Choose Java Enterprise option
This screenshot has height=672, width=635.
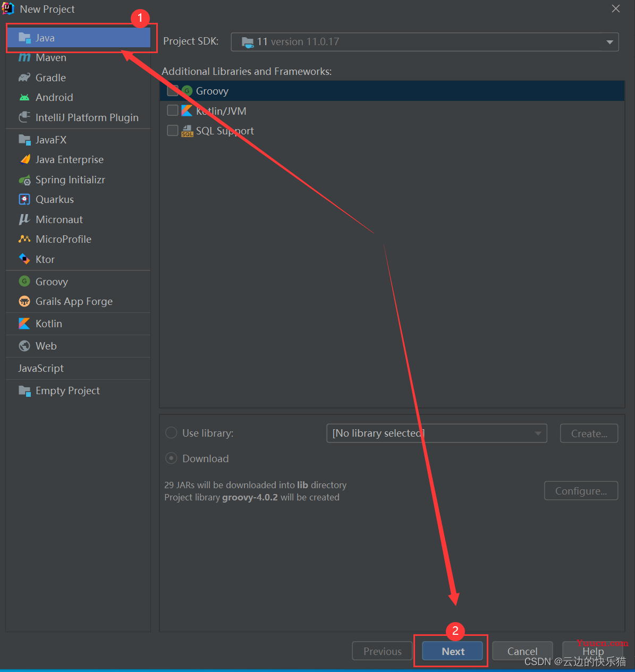pyautogui.click(x=78, y=159)
